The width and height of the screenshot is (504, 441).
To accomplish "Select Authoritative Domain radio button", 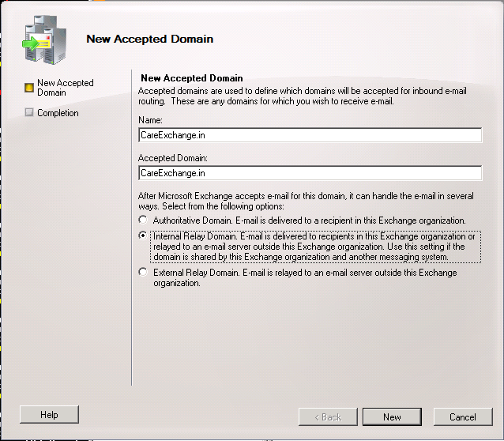I will (143, 220).
